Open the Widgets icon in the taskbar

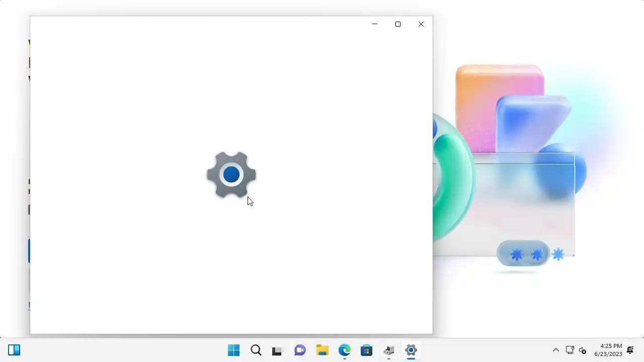(x=14, y=350)
